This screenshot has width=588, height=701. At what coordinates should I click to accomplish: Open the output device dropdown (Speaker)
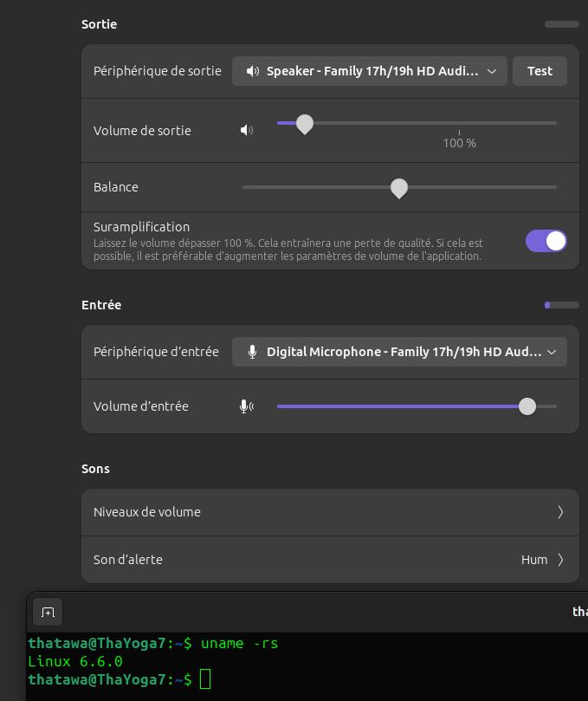(x=370, y=71)
